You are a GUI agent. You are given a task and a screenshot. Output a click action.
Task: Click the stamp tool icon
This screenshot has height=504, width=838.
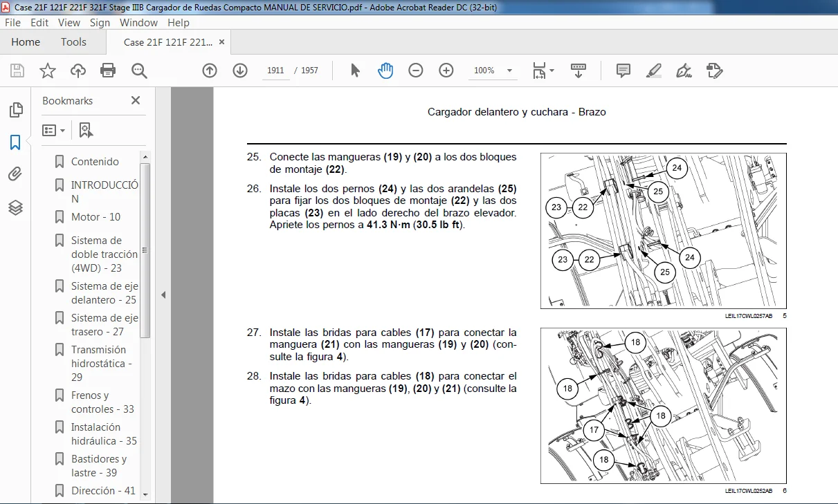tap(715, 71)
